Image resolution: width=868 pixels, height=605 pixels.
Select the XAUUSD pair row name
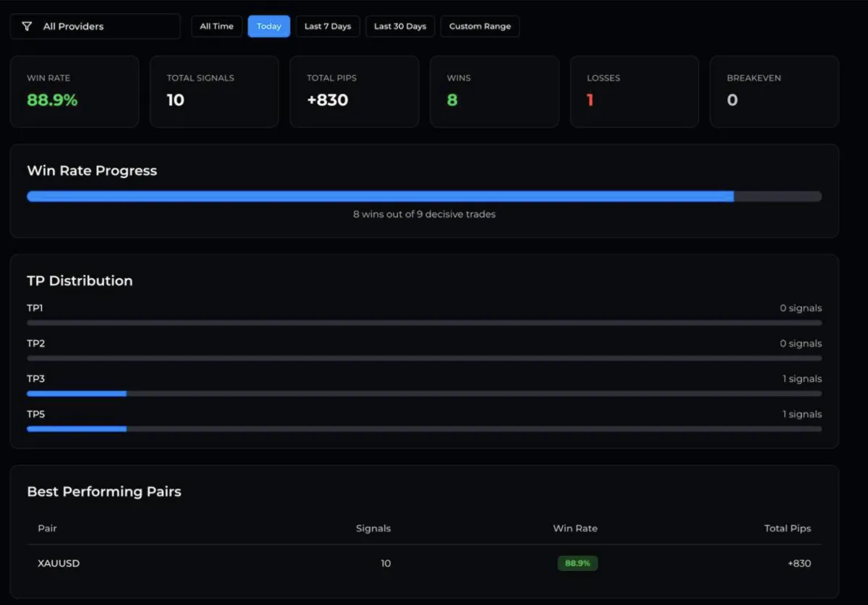(x=59, y=563)
